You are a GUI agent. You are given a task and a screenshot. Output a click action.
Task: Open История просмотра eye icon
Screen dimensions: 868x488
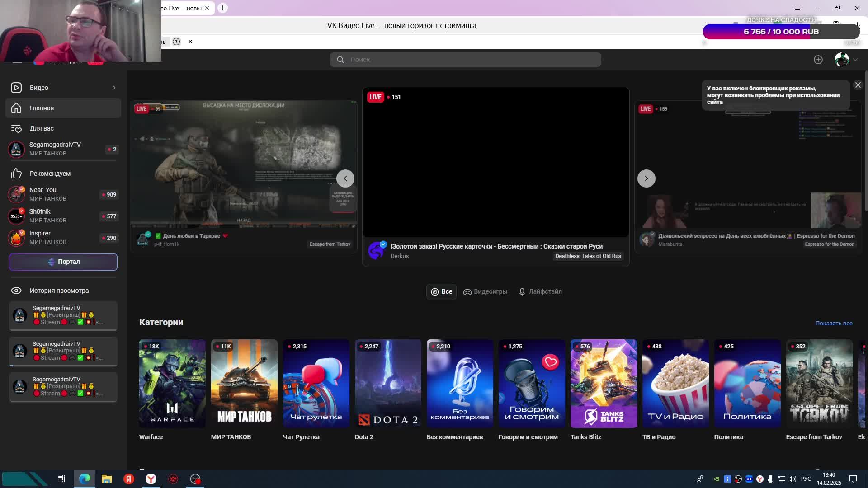pos(16,291)
